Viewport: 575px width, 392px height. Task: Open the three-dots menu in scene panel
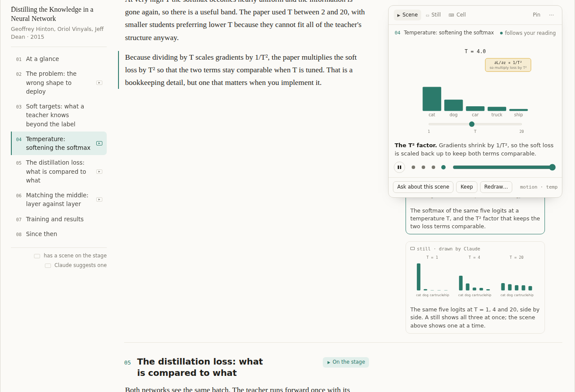551,15
